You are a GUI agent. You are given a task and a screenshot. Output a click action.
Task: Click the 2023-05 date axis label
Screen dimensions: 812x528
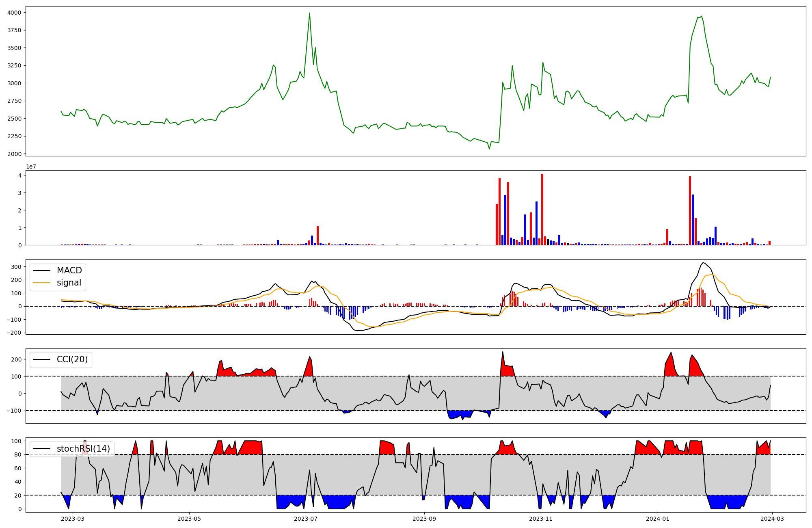pyautogui.click(x=189, y=519)
